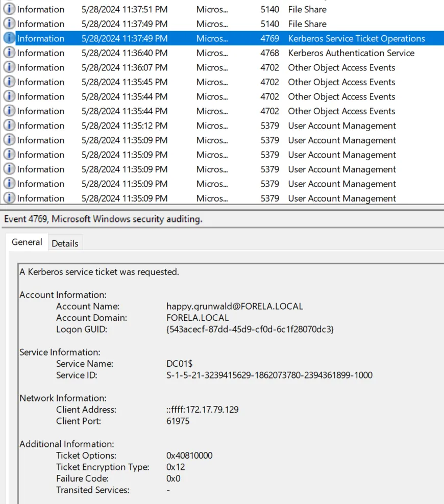Click the 'Event 4769, Microsoft Windows security auditing.' header
The width and height of the screenshot is (444, 504).
pyautogui.click(x=103, y=219)
